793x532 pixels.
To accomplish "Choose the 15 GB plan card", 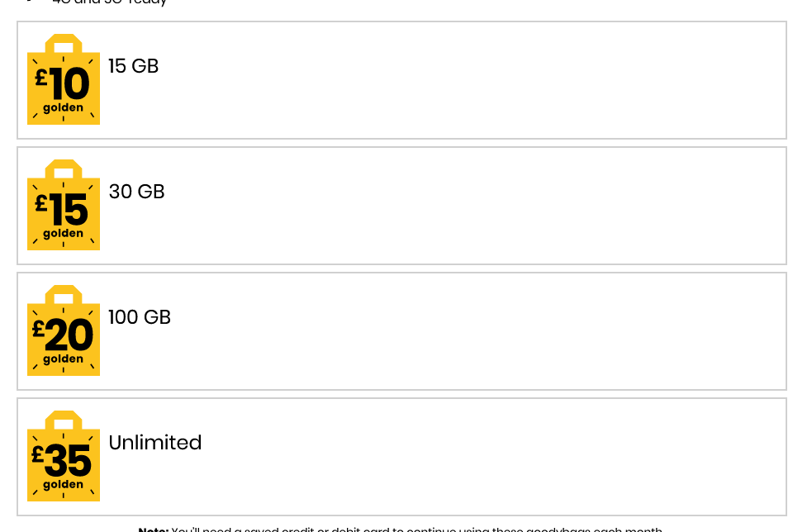I will [401, 80].
